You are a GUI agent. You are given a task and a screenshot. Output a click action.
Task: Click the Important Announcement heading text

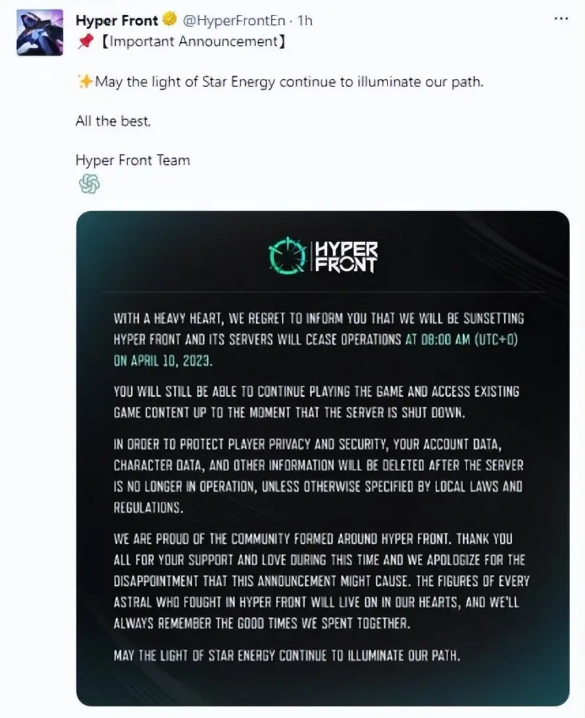193,42
